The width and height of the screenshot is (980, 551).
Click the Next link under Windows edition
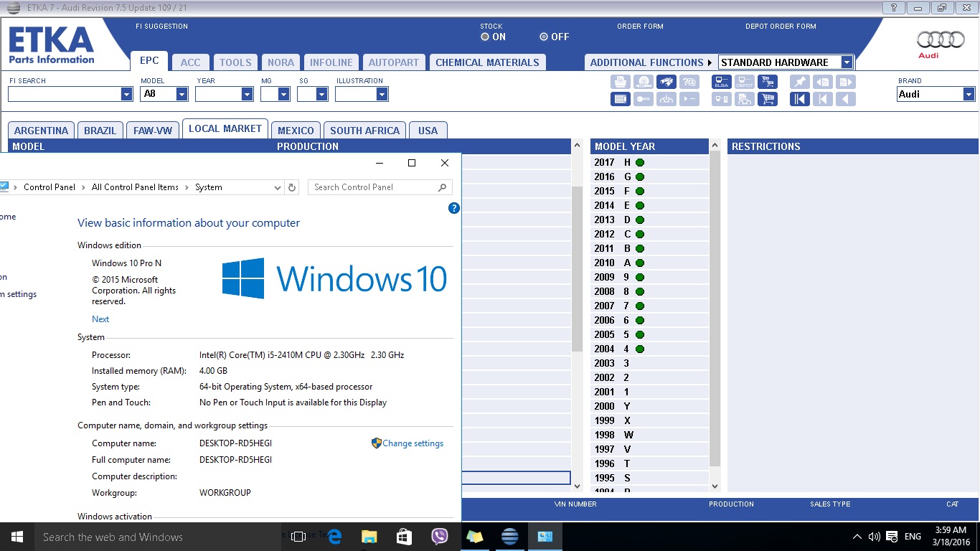pos(100,319)
